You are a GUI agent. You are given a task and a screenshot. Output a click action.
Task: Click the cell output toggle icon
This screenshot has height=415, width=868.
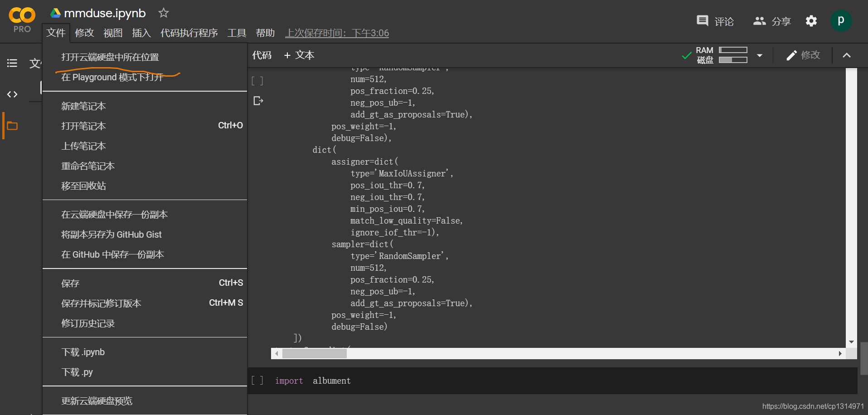coord(258,101)
